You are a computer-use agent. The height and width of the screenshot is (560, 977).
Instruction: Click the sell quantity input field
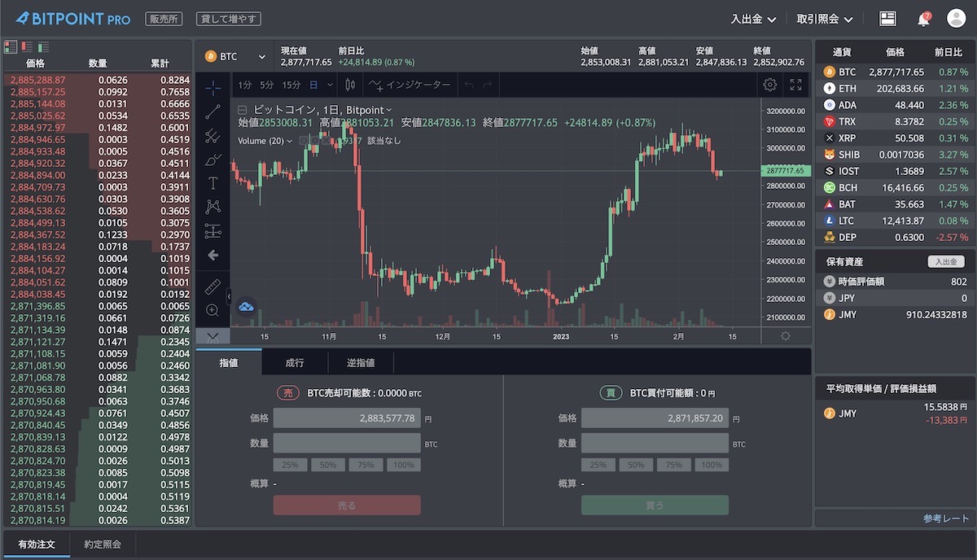(347, 444)
